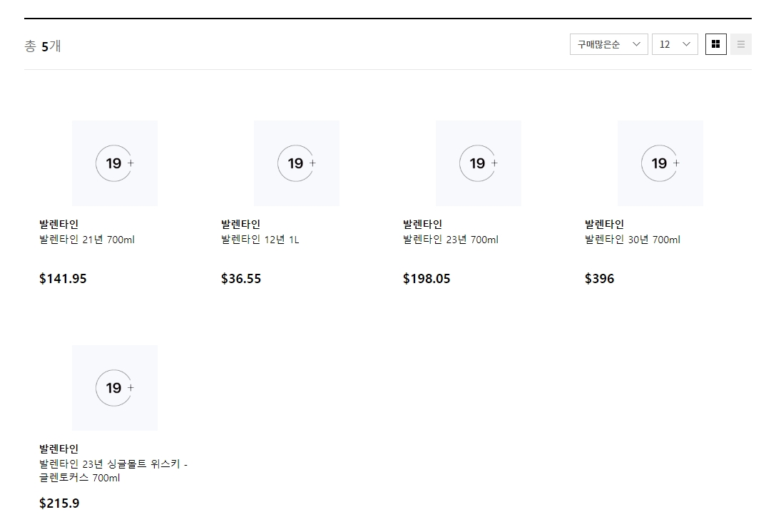Open the 12 items-per-page dropdown
771x532 pixels.
point(675,44)
